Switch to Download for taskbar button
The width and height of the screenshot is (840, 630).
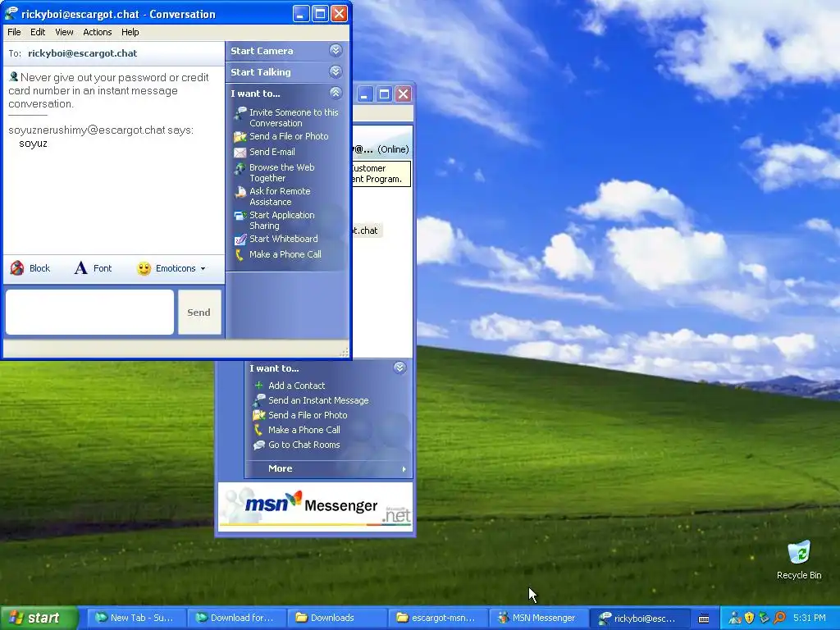[x=236, y=618]
